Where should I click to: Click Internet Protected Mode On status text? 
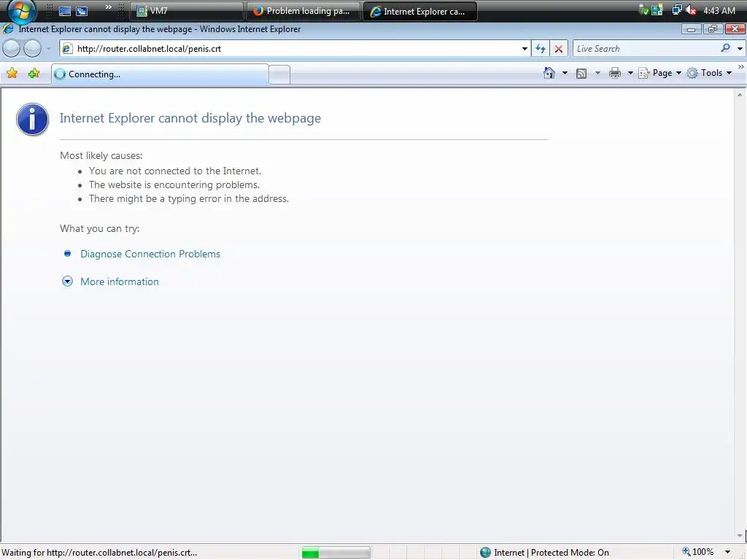click(x=551, y=553)
